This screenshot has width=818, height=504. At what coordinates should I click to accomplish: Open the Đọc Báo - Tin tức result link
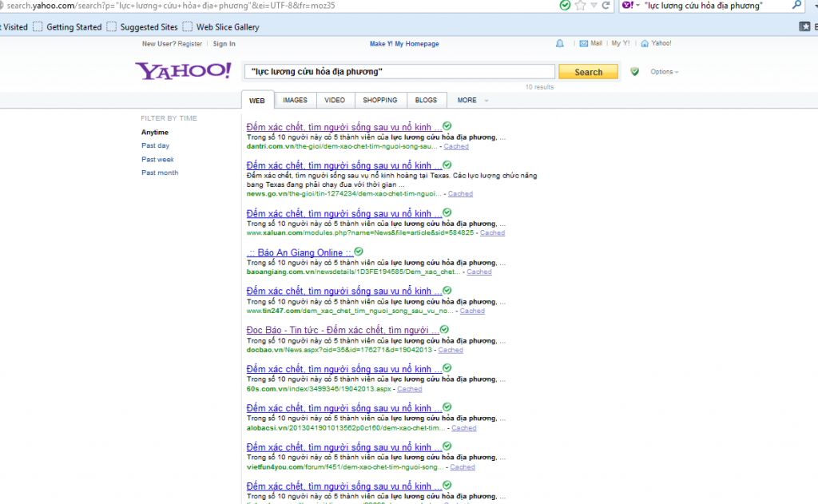tap(342, 330)
